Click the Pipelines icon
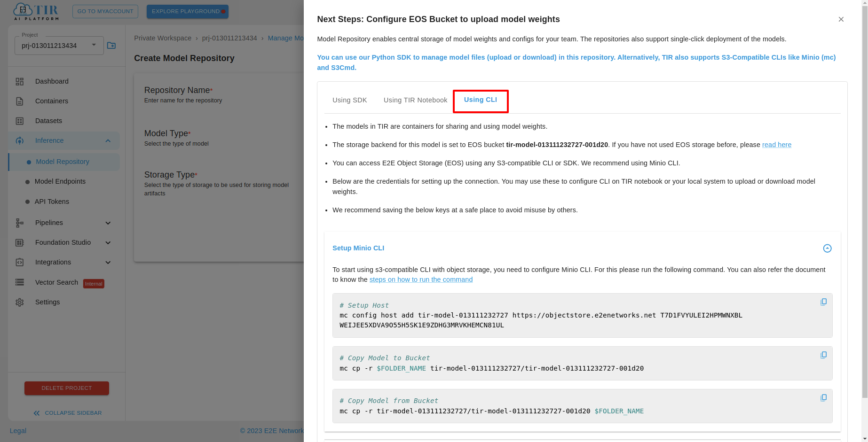 [19, 223]
